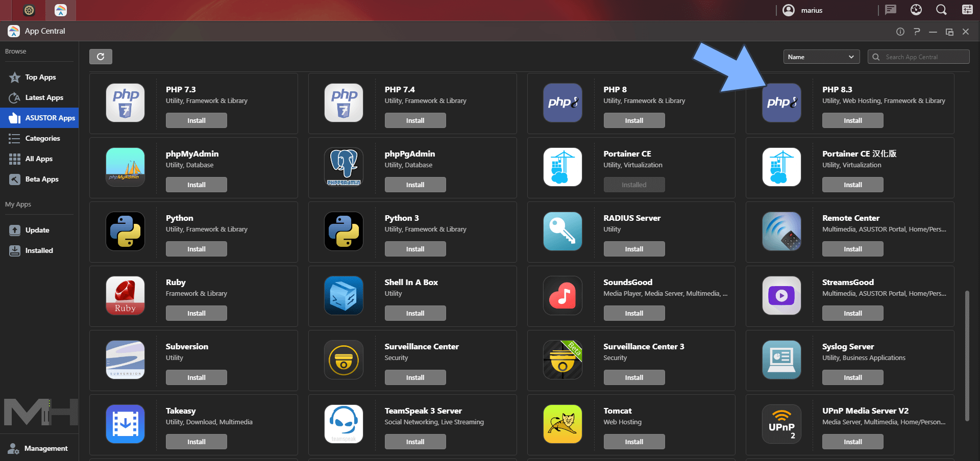Click the Installed button for Portainer CE
The width and height of the screenshot is (980, 461).
point(634,185)
